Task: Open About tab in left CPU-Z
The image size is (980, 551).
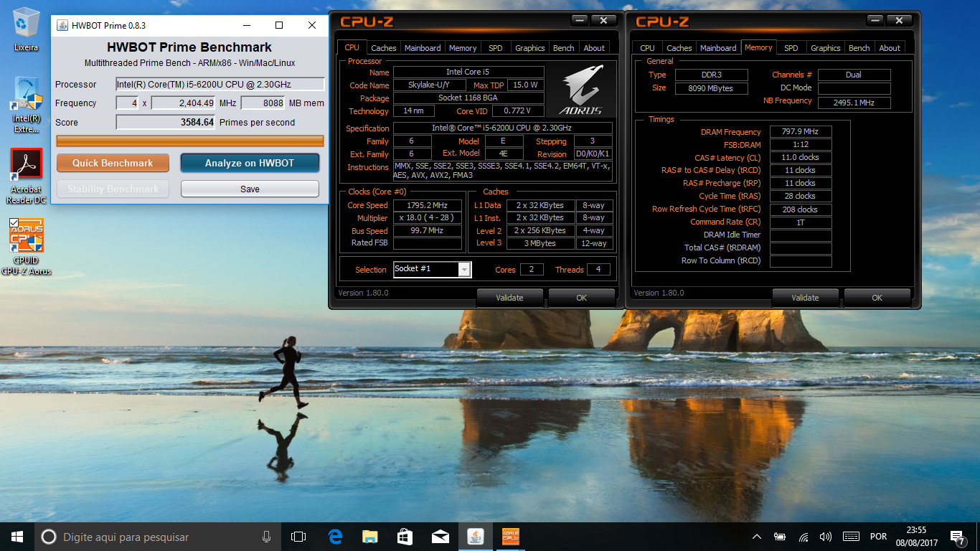Action: (x=594, y=48)
